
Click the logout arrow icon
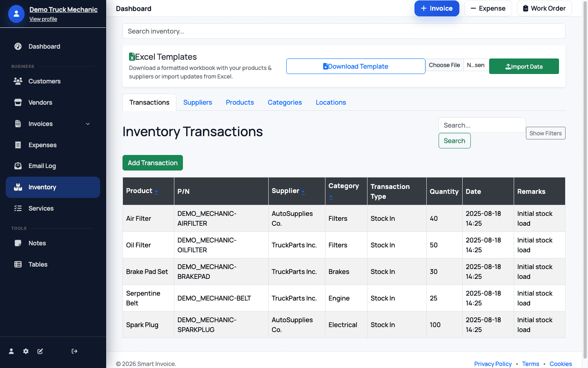click(x=74, y=351)
